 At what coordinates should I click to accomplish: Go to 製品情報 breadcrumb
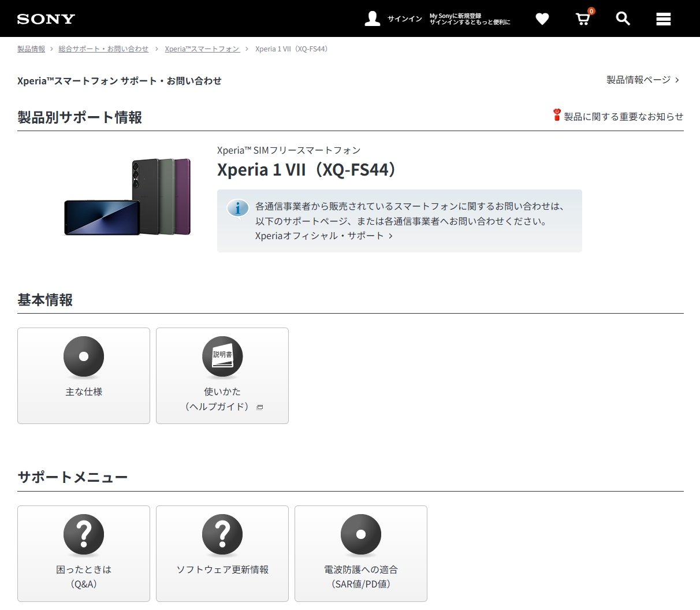31,49
